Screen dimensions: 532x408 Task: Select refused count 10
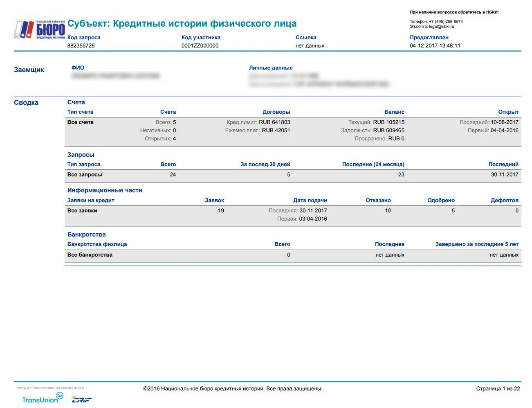point(388,210)
